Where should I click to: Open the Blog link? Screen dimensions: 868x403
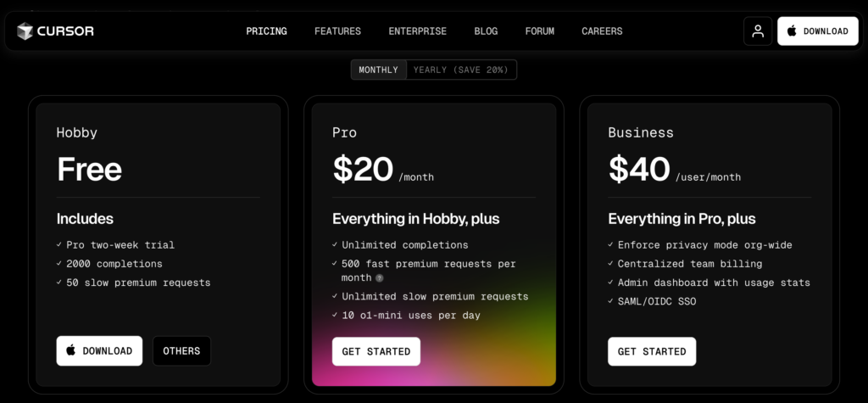486,31
